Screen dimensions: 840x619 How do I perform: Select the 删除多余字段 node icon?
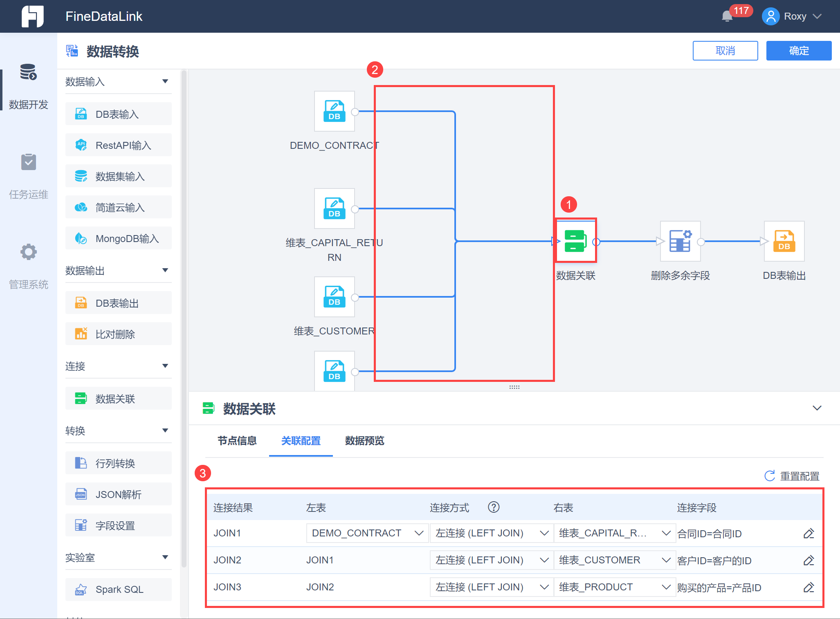[x=680, y=241]
